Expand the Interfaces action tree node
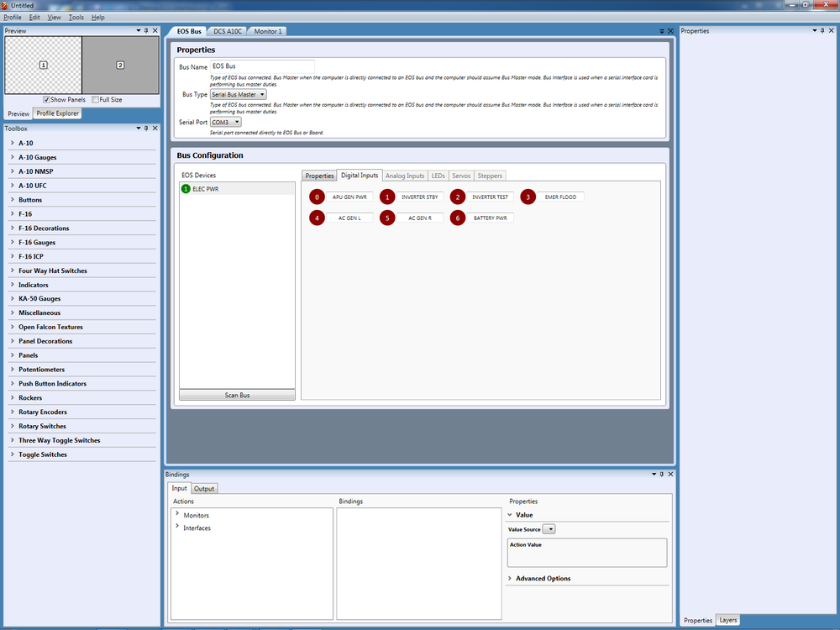 pos(177,527)
